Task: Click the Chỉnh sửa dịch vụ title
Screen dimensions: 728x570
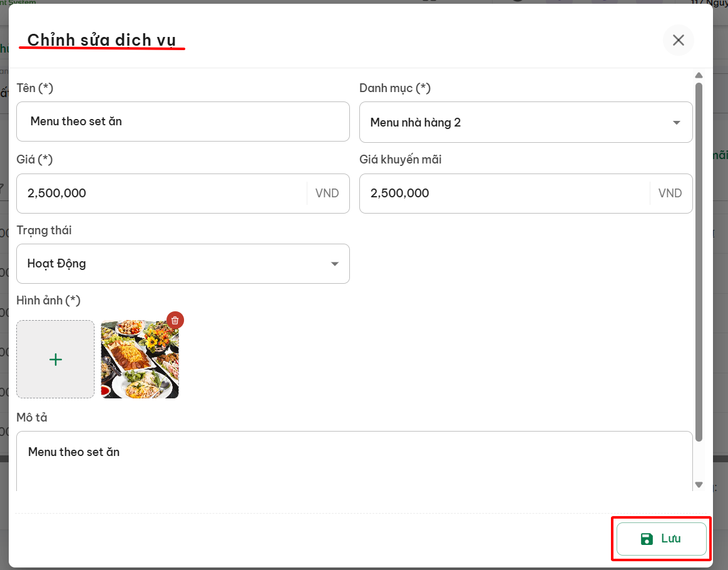Action: pos(101,40)
